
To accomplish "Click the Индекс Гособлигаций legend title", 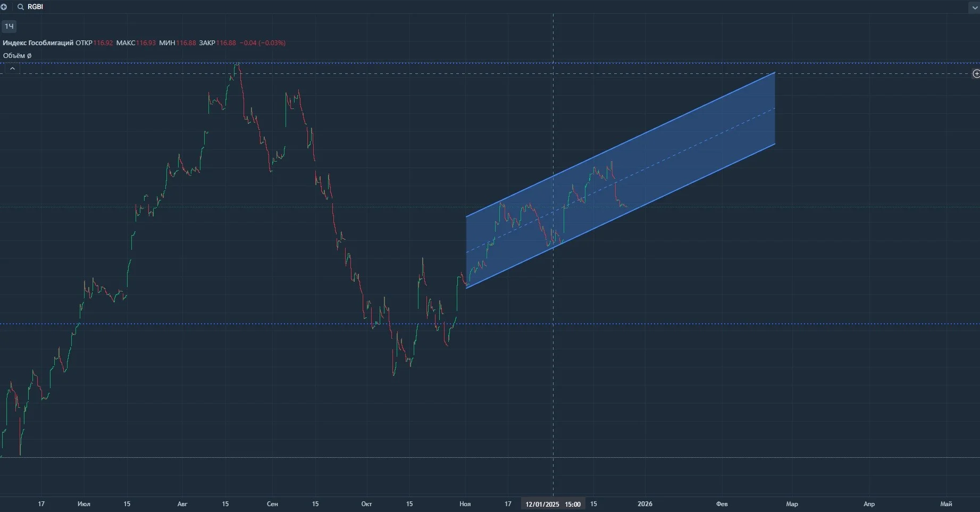I will point(38,43).
